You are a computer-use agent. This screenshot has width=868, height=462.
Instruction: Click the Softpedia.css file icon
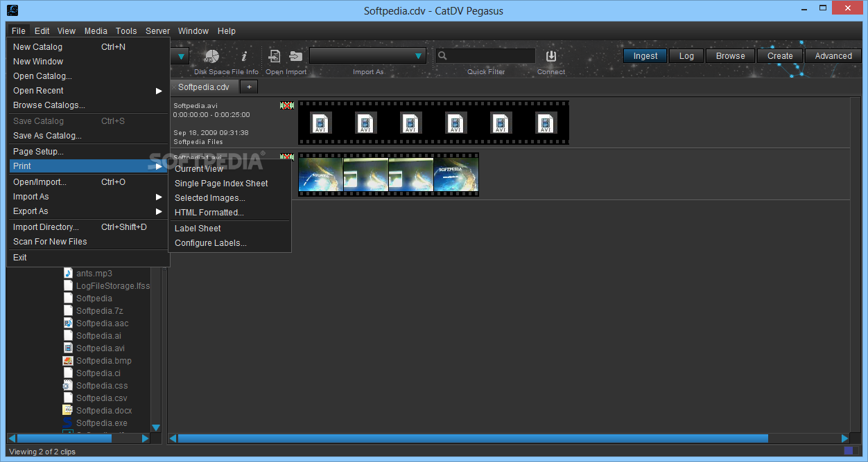pos(68,385)
